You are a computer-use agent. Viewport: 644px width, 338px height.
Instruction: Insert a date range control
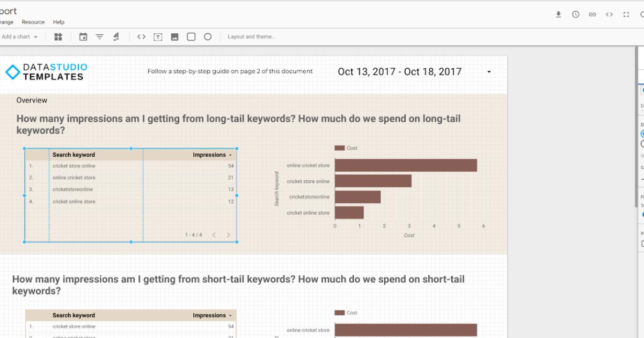pyautogui.click(x=83, y=36)
